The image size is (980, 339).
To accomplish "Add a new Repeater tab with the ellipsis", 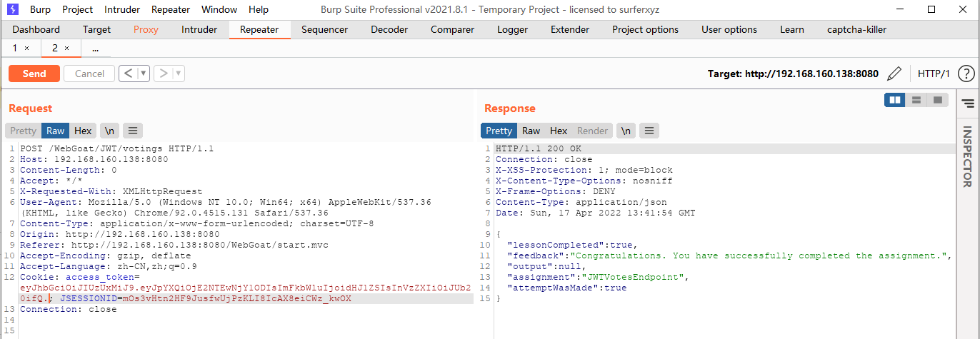I will [x=95, y=48].
